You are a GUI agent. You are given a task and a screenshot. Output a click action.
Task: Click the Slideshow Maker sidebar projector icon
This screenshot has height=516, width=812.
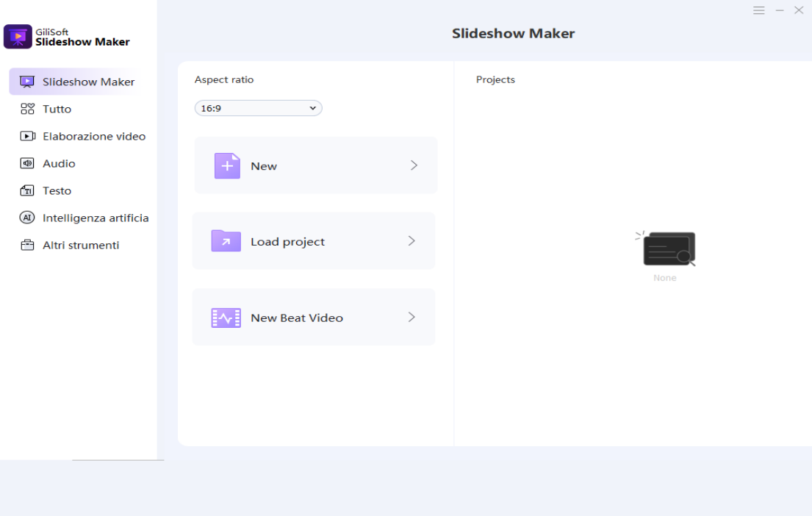[x=27, y=82]
